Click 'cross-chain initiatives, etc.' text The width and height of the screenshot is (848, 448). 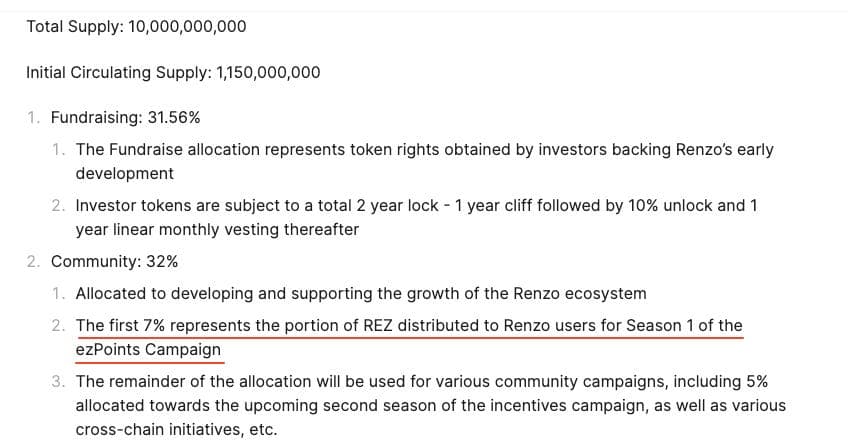(176, 430)
